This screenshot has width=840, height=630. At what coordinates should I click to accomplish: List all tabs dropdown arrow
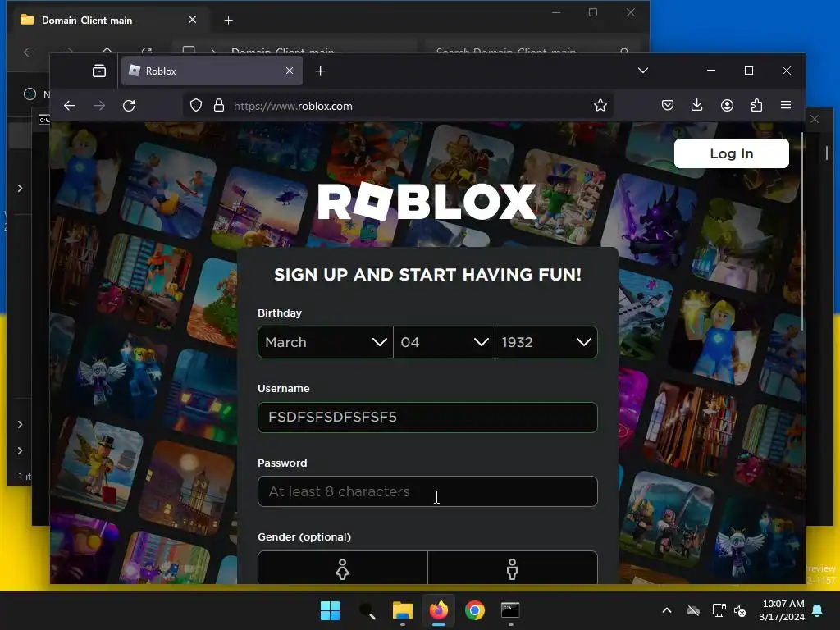point(643,71)
